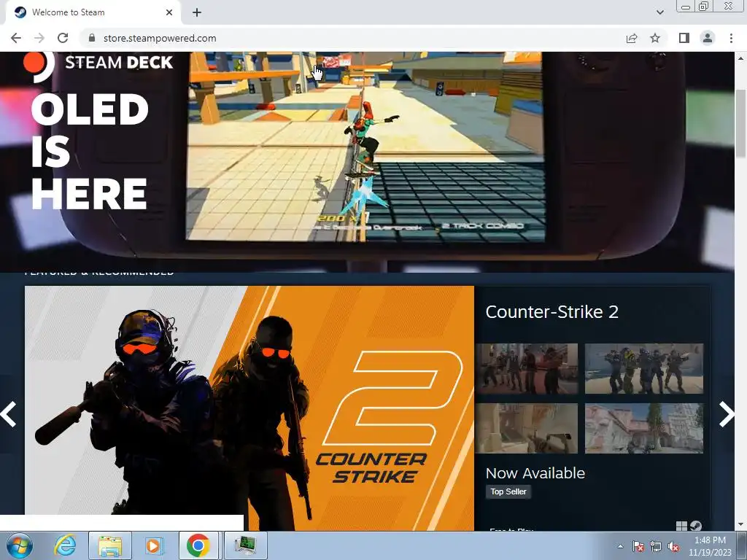Click the Chrome taskbar icon

click(198, 545)
